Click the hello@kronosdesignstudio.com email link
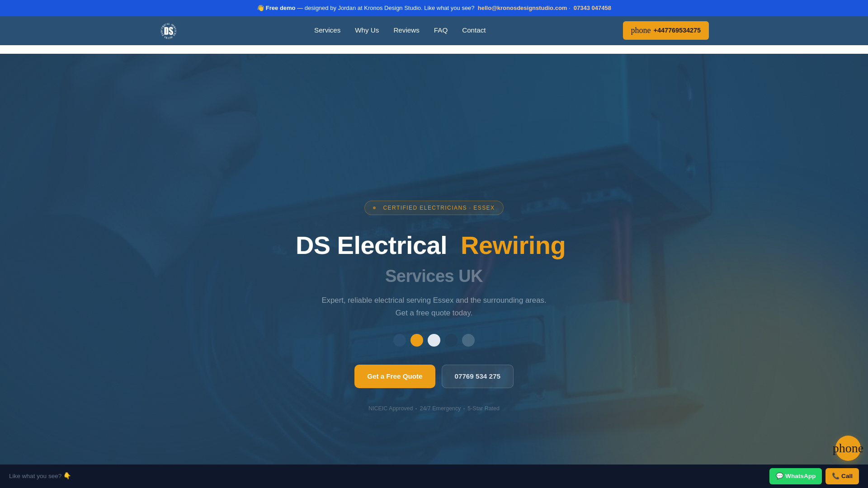Screen dimensions: 868x488 (x=522, y=8)
